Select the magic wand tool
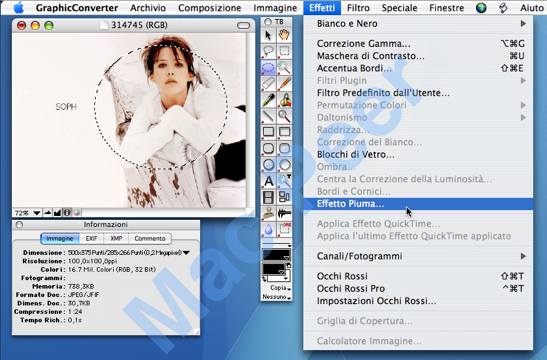The width and height of the screenshot is (547, 360). (284, 68)
